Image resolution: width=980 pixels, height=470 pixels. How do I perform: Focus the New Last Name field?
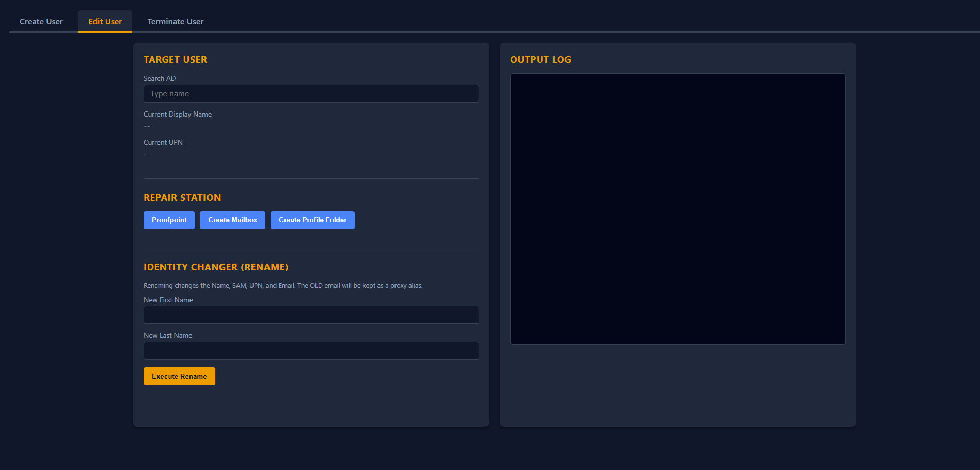(311, 351)
